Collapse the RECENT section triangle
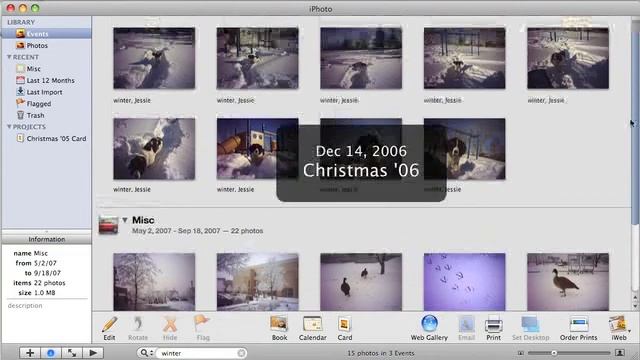The width and height of the screenshot is (640, 360). click(x=9, y=57)
